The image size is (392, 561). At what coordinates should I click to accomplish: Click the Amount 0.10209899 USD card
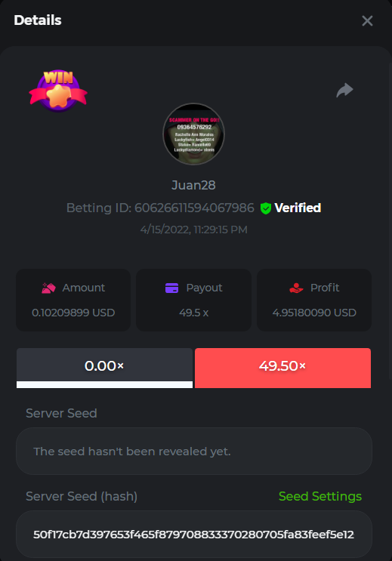pos(73,301)
